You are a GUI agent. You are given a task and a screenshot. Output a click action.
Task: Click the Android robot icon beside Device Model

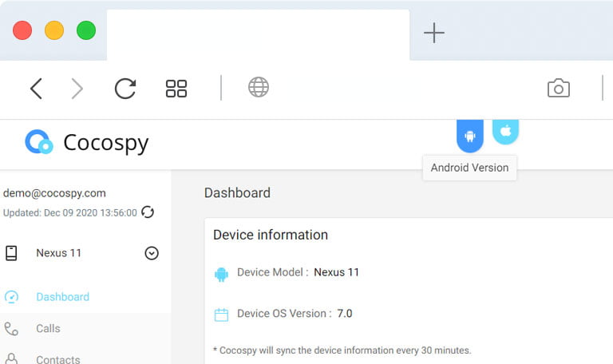[x=221, y=274]
